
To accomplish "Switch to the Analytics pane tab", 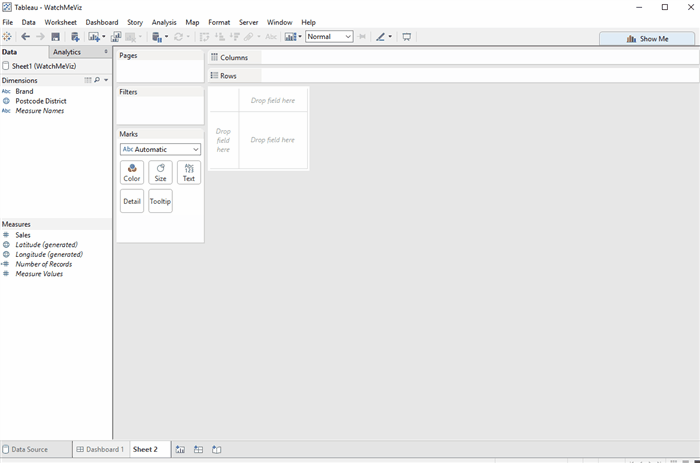I will [67, 52].
